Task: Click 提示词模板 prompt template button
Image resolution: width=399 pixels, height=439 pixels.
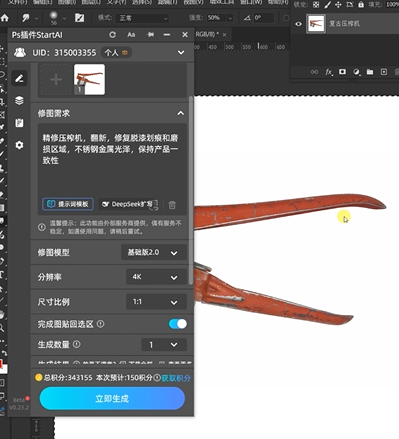Action: (x=68, y=204)
